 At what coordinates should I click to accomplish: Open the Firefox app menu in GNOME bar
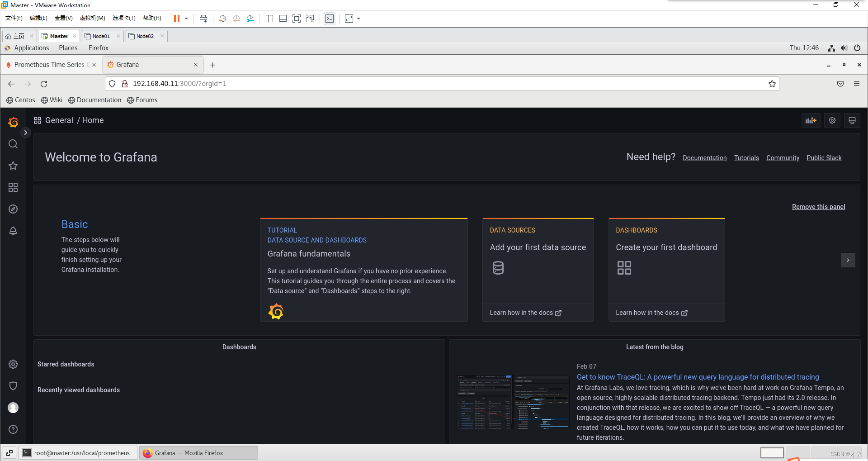tap(99, 48)
